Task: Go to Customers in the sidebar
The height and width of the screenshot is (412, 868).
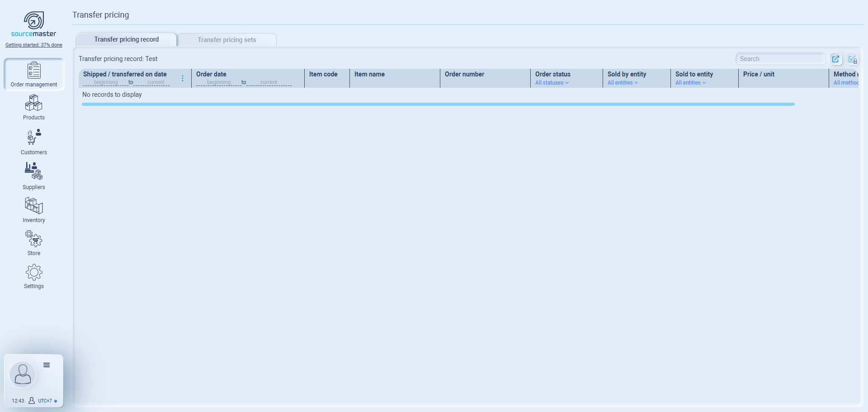Action: coord(34,137)
